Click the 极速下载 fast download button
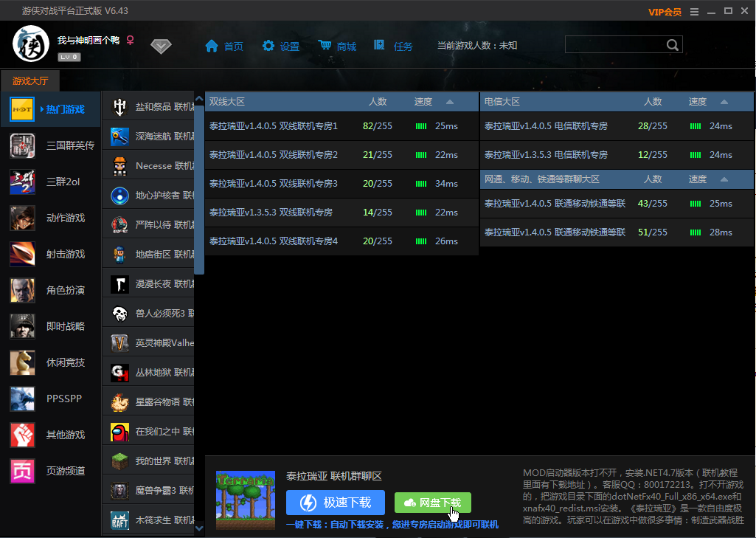Image resolution: width=756 pixels, height=538 pixels. pos(336,503)
